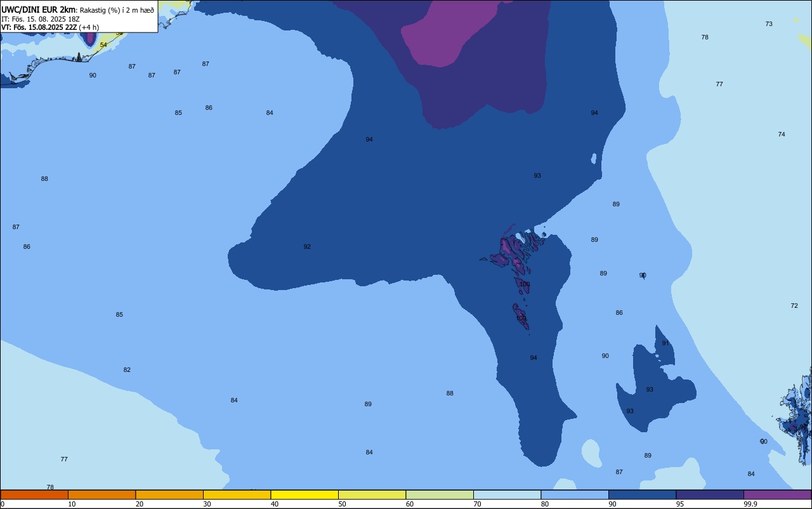Click the humidity value 73 on the map
Image resolution: width=812 pixels, height=509 pixels.
click(x=769, y=24)
